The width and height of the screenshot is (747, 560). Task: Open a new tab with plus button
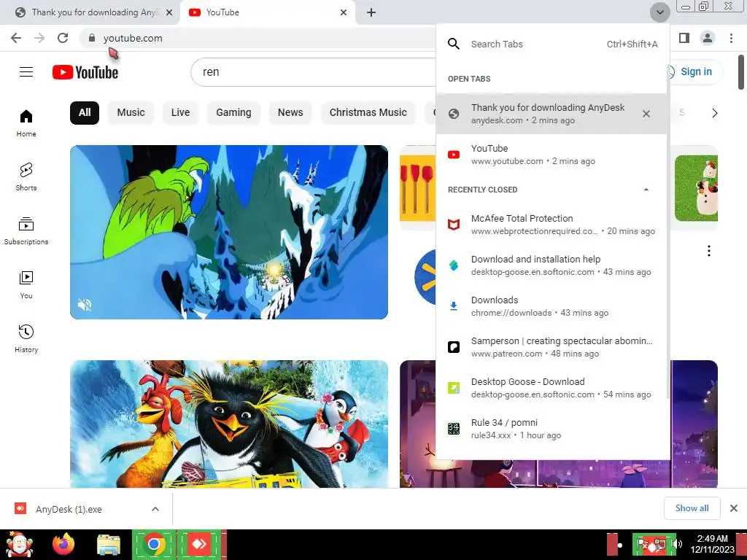point(371,12)
